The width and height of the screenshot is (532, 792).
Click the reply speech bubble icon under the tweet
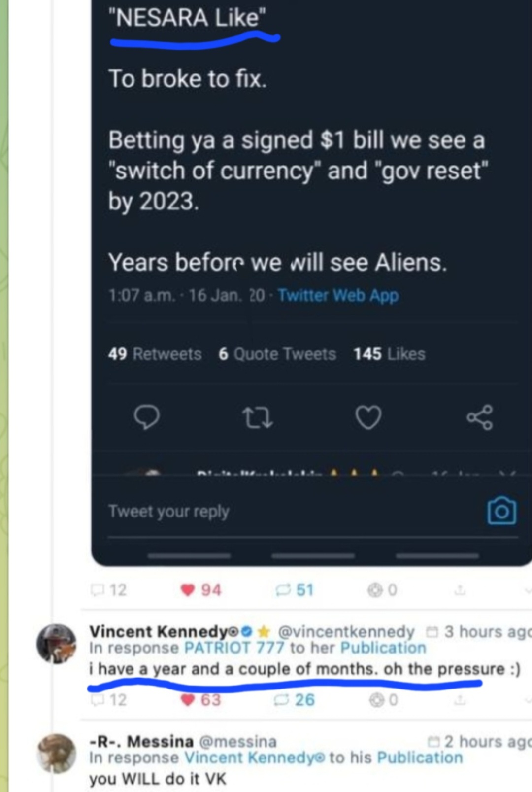(x=146, y=417)
